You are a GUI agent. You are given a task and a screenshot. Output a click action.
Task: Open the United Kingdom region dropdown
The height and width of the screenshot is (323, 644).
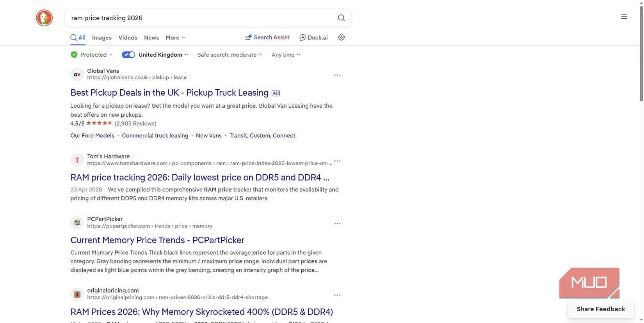point(163,55)
